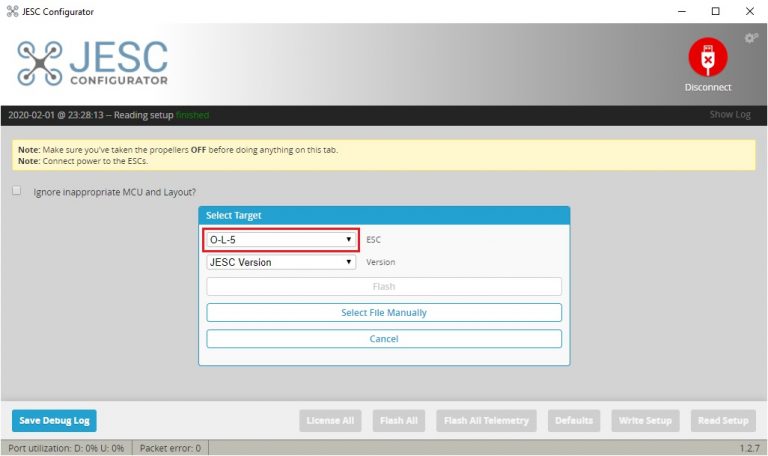Viewport: 768px width, 456px height.
Task: Click the JESC app icon in title bar
Action: pyautogui.click(x=12, y=11)
